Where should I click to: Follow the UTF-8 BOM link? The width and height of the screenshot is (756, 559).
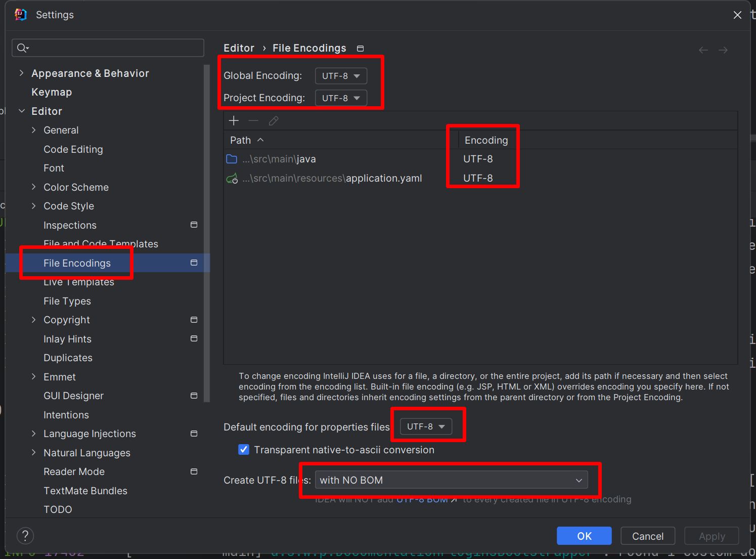(x=422, y=499)
